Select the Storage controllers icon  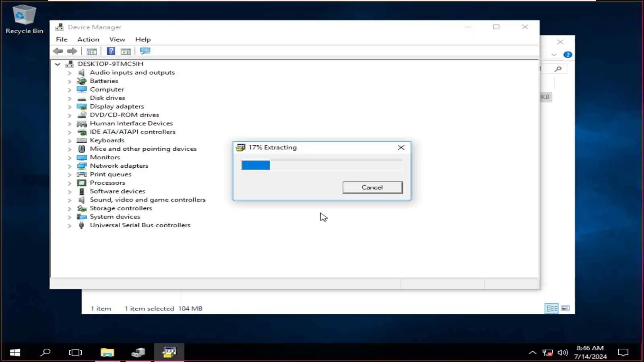point(82,208)
